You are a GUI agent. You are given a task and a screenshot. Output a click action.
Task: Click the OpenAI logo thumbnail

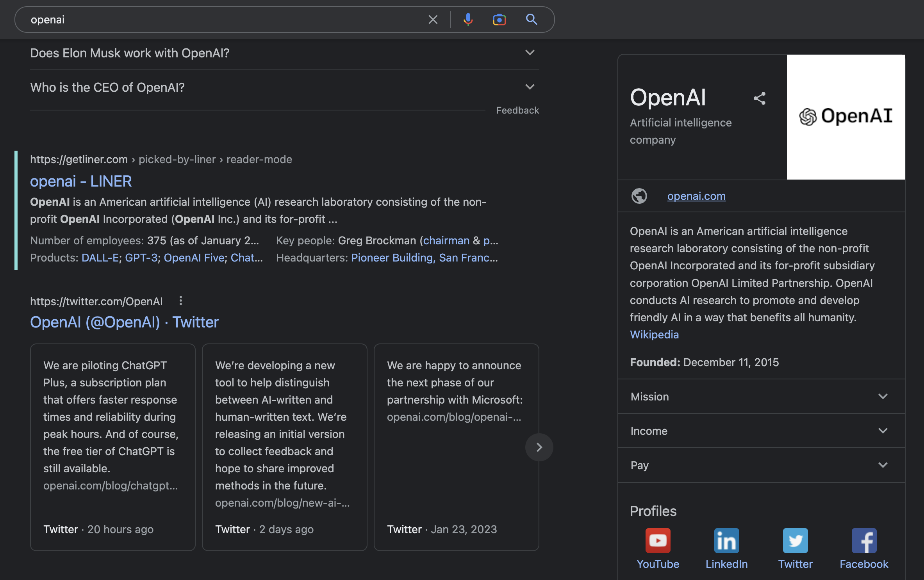tap(846, 116)
